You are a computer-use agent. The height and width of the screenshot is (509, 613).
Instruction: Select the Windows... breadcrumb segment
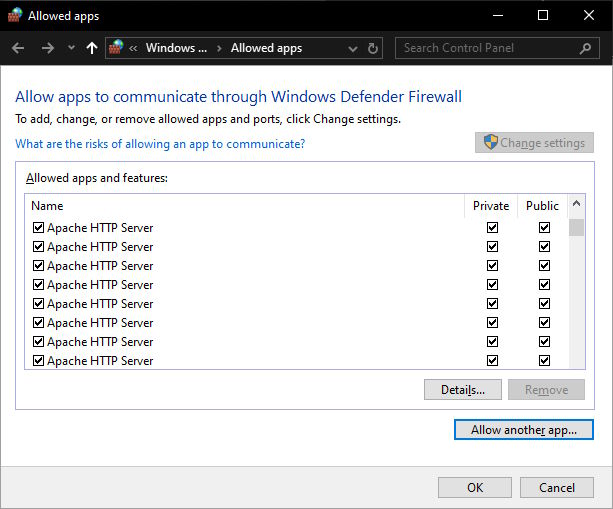click(176, 48)
